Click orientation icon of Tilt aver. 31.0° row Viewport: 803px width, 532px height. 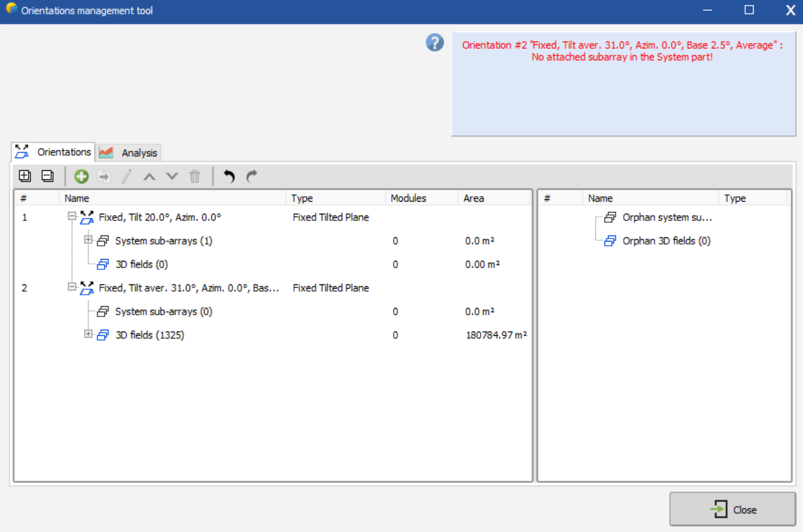pyautogui.click(x=88, y=288)
